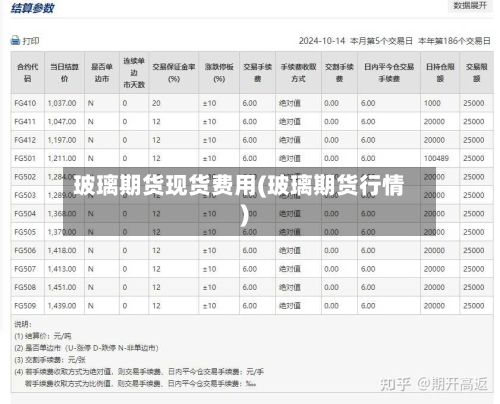The image size is (500, 404).
Task: Click the 本月第5个交易日 text
Action: (381, 41)
